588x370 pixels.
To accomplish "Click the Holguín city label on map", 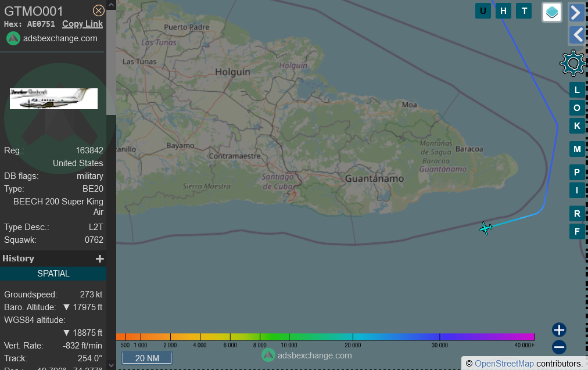I will [232, 72].
